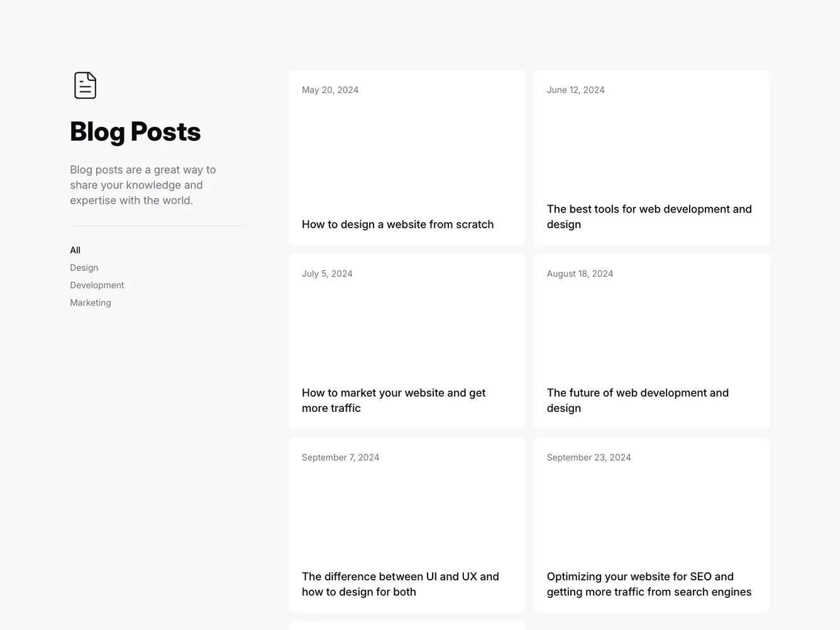Filter posts by Design category

(84, 268)
